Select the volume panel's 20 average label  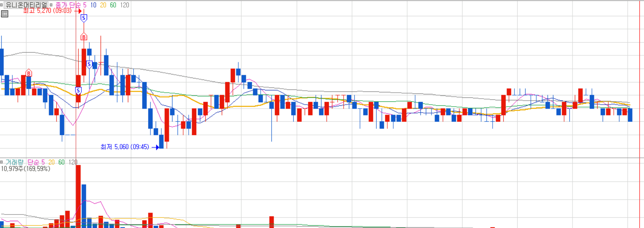[x=52, y=162]
